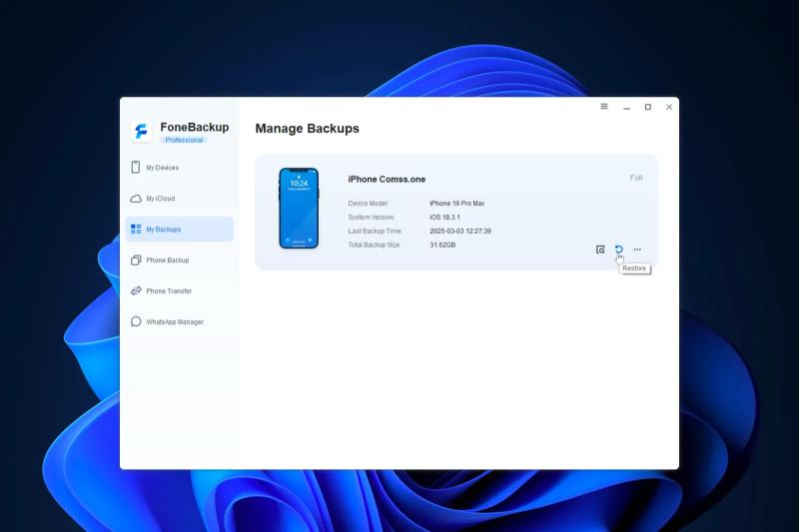Image resolution: width=799 pixels, height=532 pixels.
Task: Click the FoneBackup logo icon
Action: (x=141, y=131)
